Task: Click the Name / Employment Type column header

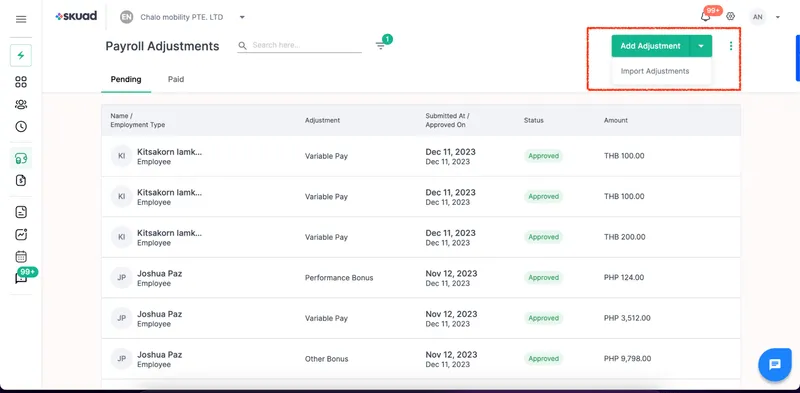Action: pyautogui.click(x=138, y=120)
